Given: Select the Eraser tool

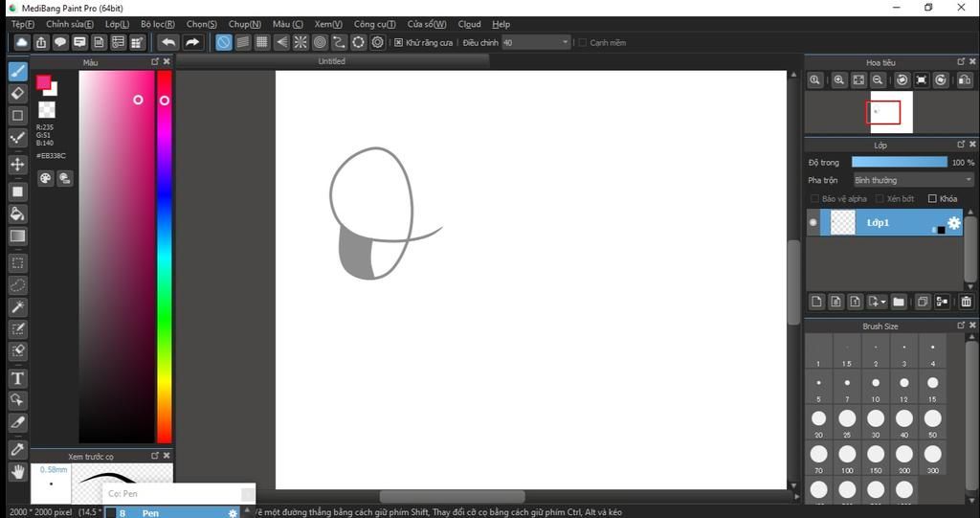Looking at the screenshot, I should tap(17, 94).
